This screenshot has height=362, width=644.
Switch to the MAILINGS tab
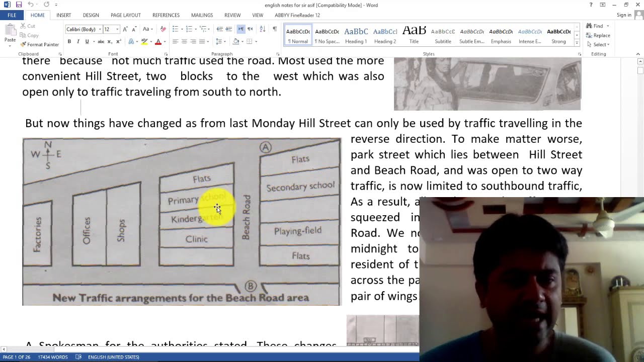click(202, 15)
